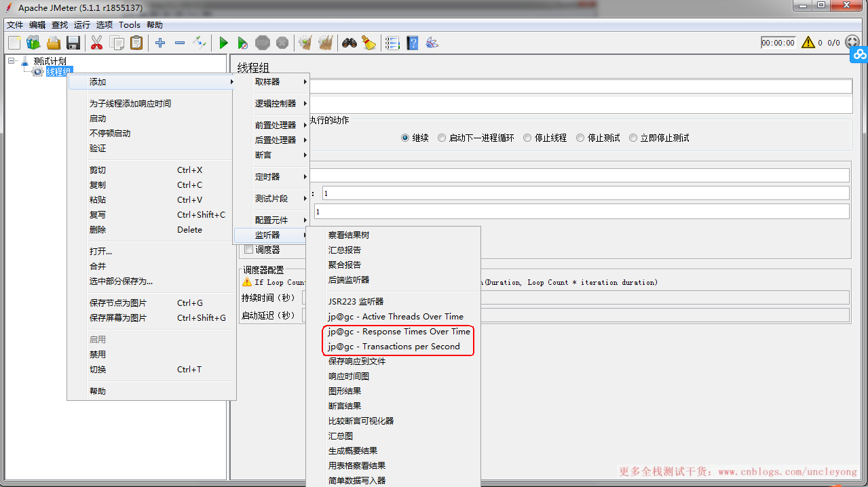Expand the 前置处理器 submenu
The width and height of the screenshot is (868, 487).
[272, 125]
